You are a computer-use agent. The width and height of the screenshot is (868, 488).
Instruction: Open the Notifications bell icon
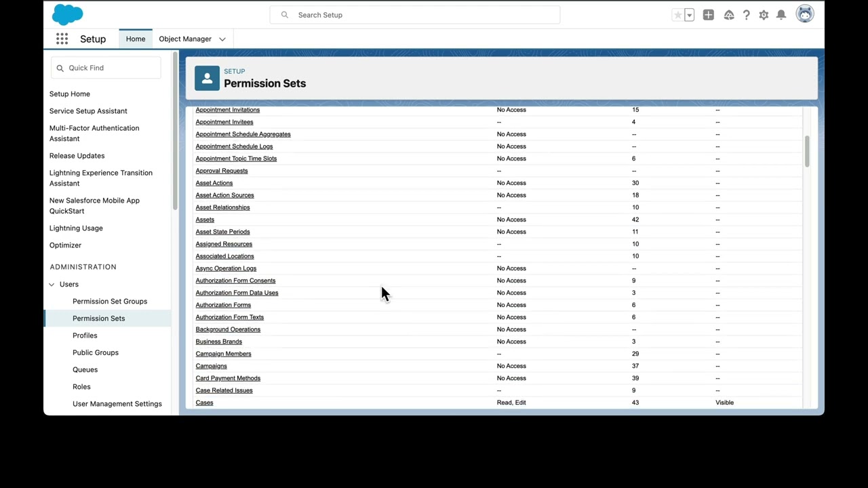781,15
